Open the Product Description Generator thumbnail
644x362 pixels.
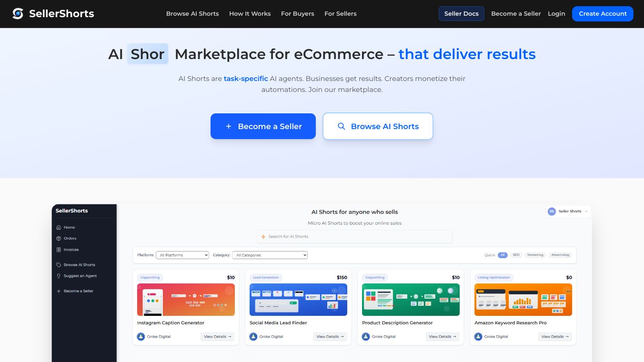pyautogui.click(x=411, y=300)
